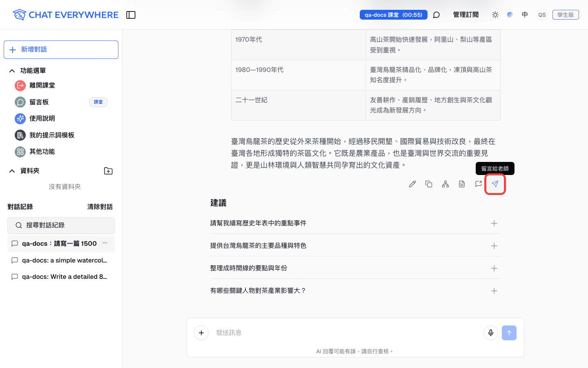Open the chat bubble icon in header
588x368 pixels.
(x=437, y=15)
